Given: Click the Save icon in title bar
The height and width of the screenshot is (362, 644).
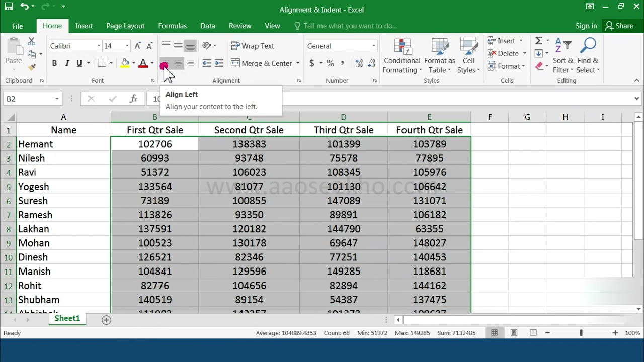Looking at the screenshot, I should [x=9, y=7].
